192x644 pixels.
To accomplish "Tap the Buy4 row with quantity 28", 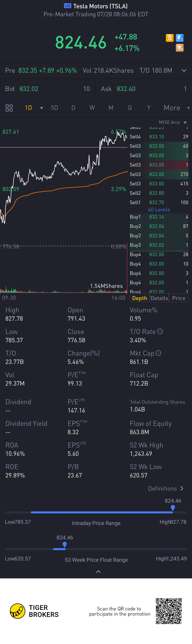I will point(159,254).
